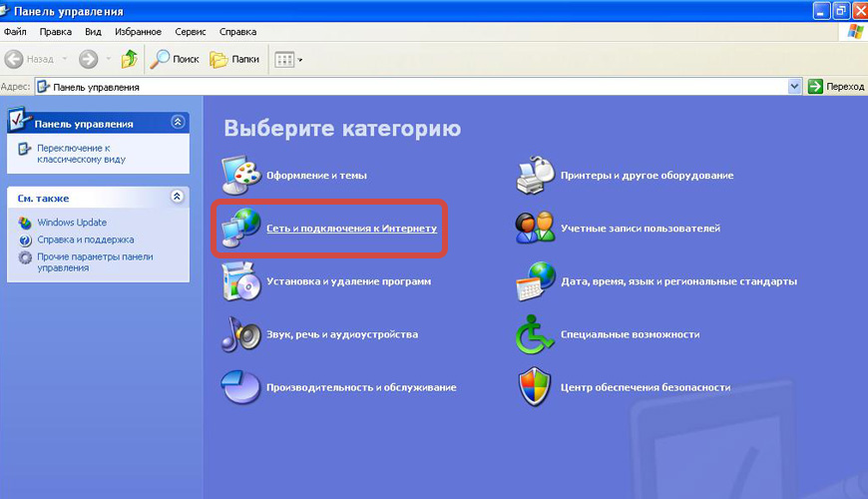This screenshot has height=499, width=868.
Task: Click the Производительность и обслуживание pie chart icon
Action: [x=240, y=387]
